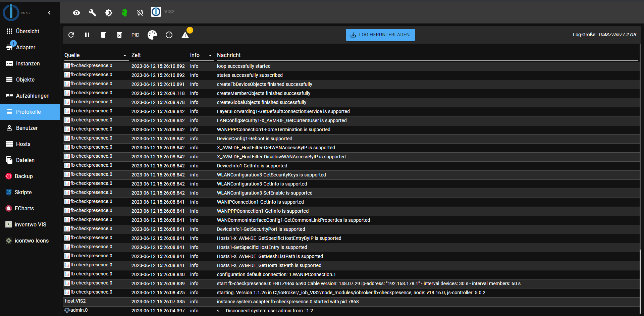Click 'createGlobalObjects finished successfully' message
The width and height of the screenshot is (644, 316).
(x=262, y=102)
